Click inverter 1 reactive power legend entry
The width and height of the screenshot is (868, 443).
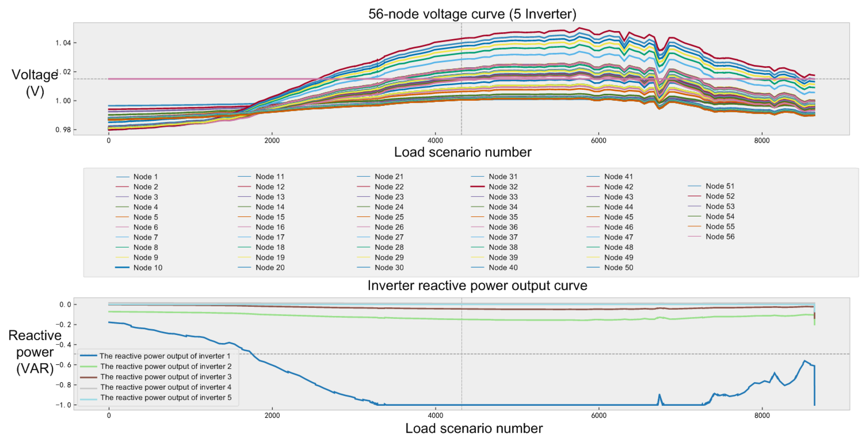coord(165,356)
